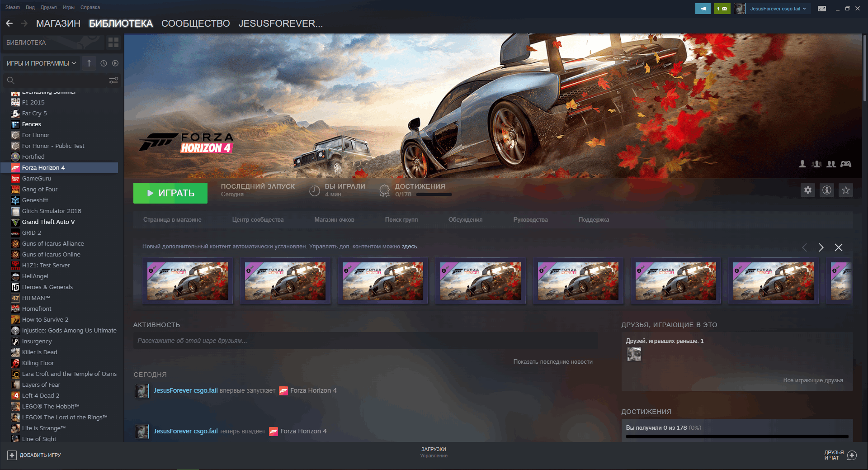
Task: Click the friend avatar under Друзей, игравших раньше
Action: 634,354
